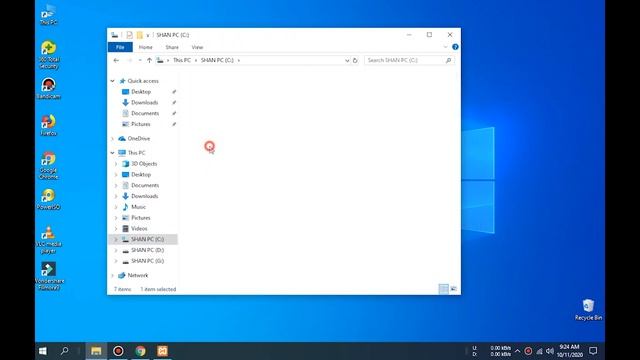Viewport: 640px width, 360px height.
Task: Open Customize Quick Access Toolbar dropdown
Action: (148, 36)
